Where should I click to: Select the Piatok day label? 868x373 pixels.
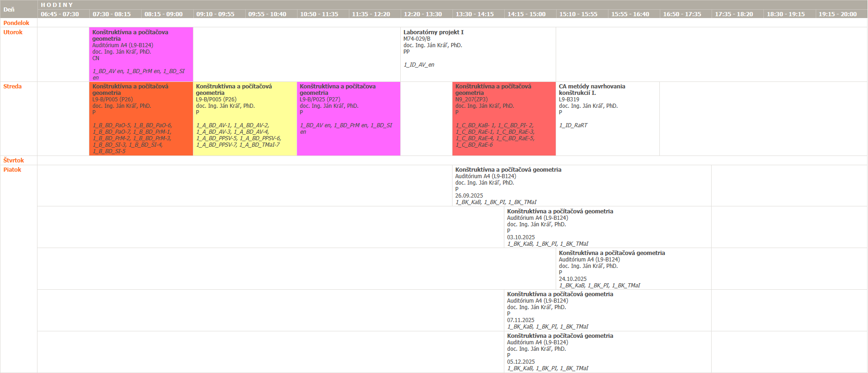(x=12, y=169)
